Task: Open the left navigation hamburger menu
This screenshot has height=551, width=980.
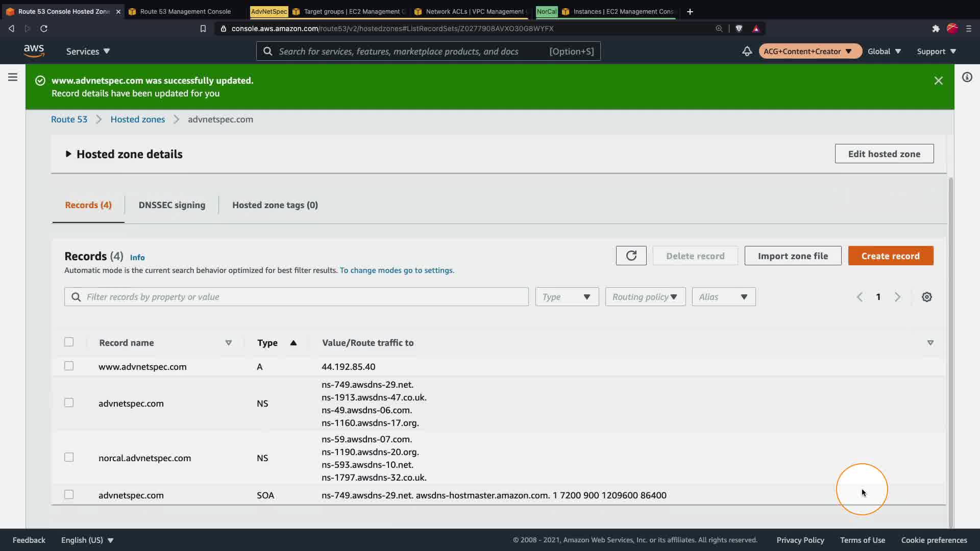Action: pos(13,77)
